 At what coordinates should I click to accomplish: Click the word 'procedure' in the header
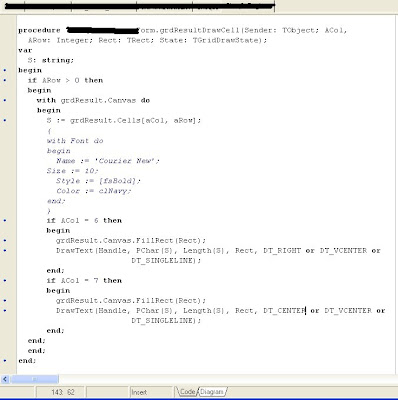(x=39, y=30)
